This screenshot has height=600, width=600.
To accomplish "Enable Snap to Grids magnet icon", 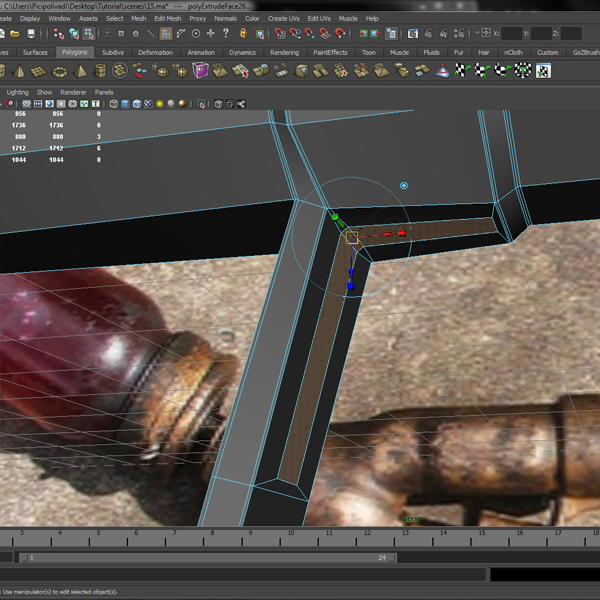I will click(280, 34).
